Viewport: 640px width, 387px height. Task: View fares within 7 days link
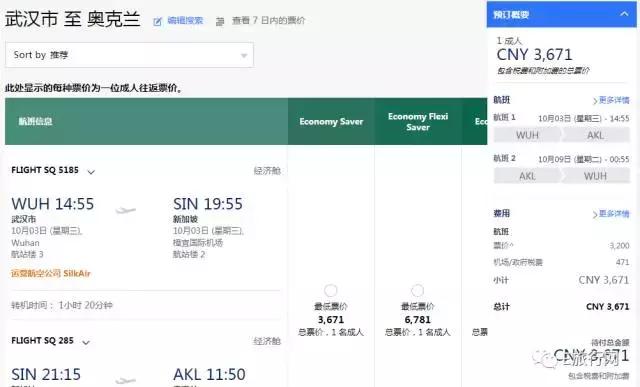pos(269,20)
